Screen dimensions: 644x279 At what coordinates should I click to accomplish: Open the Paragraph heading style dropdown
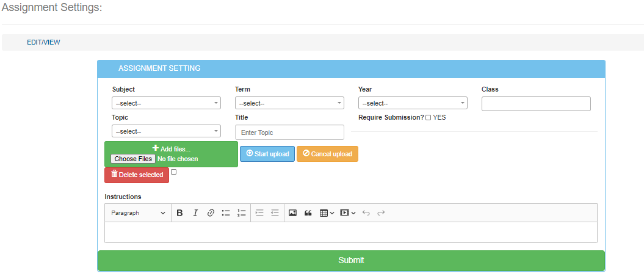[138, 213]
